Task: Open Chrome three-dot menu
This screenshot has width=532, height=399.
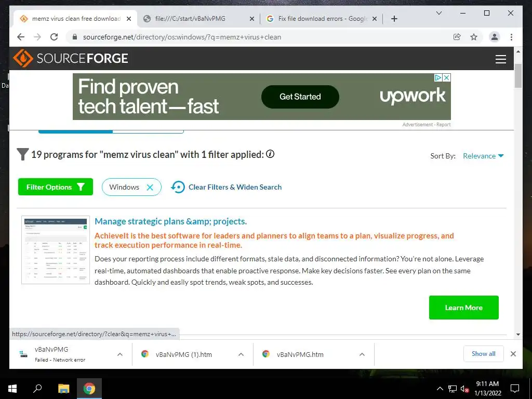Action: click(x=511, y=37)
